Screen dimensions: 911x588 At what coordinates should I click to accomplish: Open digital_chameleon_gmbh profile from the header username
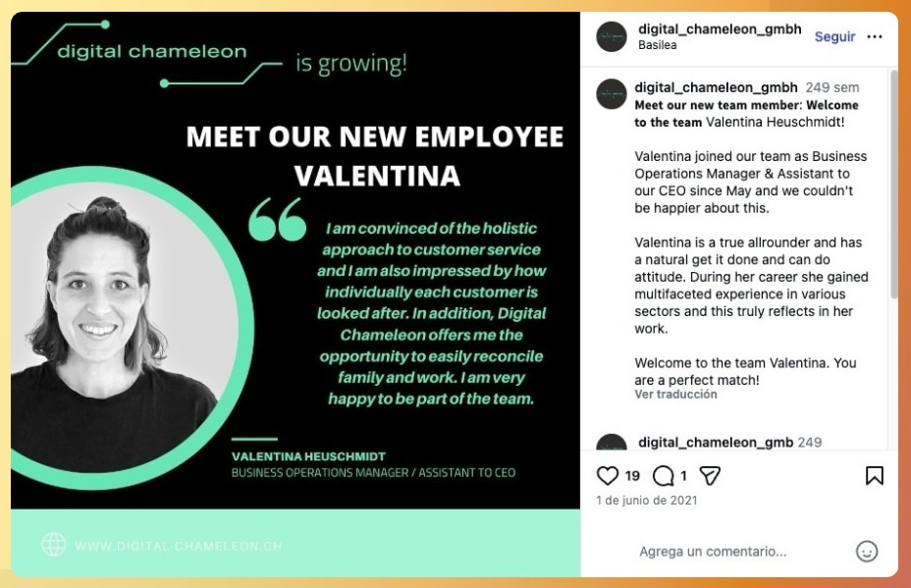pos(720,28)
